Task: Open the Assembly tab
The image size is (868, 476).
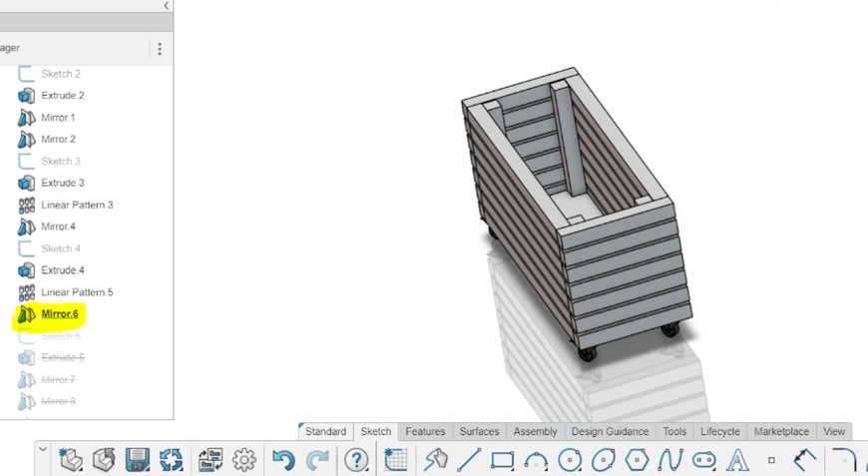Action: click(x=535, y=431)
